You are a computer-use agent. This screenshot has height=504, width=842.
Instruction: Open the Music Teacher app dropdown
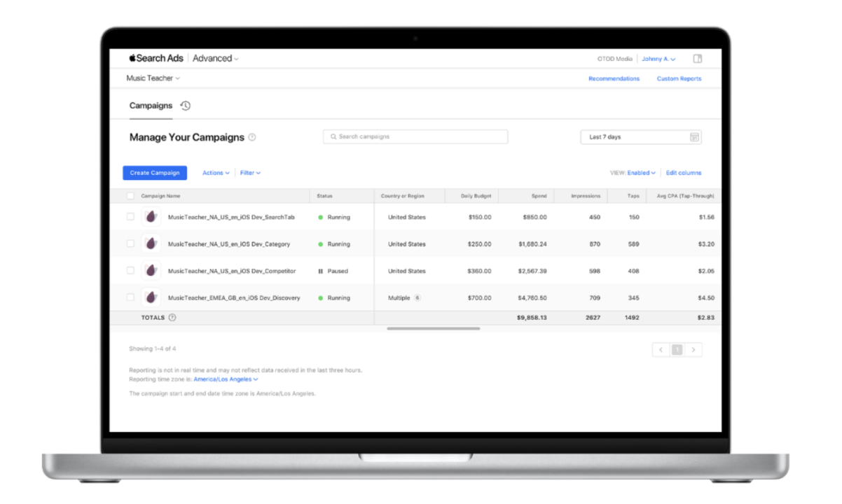coord(153,78)
